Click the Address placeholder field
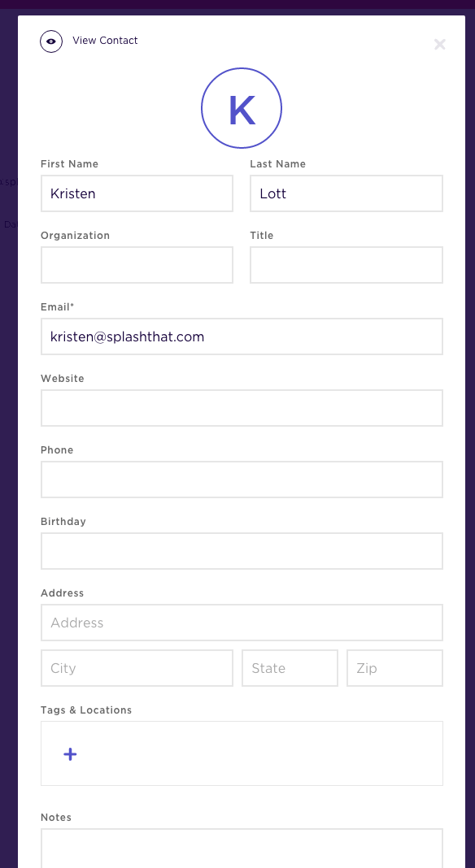475x868 pixels. coord(242,623)
